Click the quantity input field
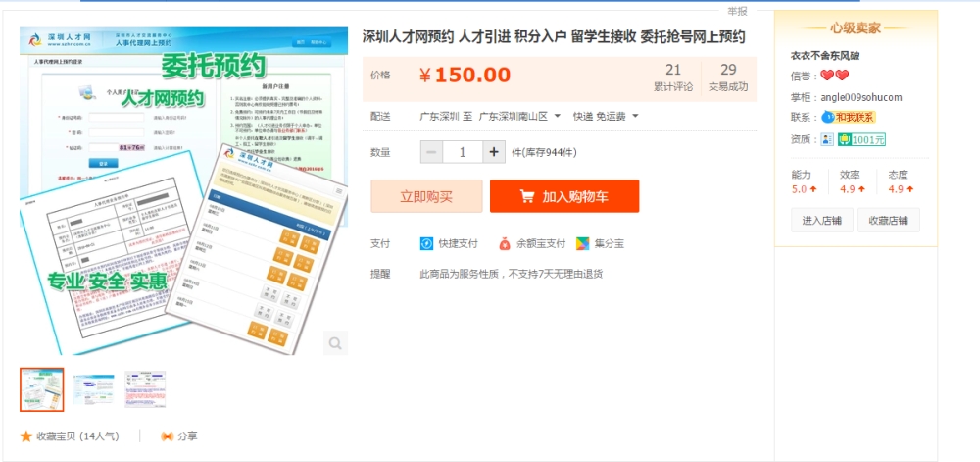This screenshot has width=980, height=462. 463,152
